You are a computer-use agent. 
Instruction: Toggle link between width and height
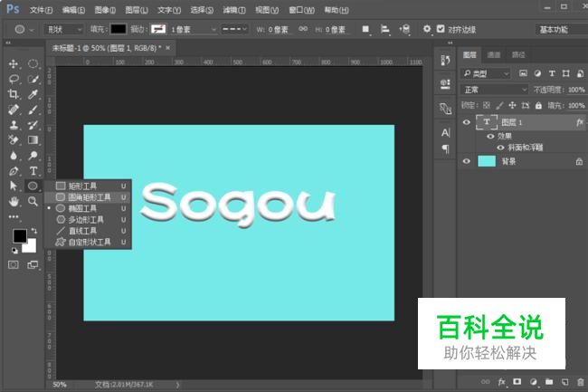pyautogui.click(x=303, y=29)
